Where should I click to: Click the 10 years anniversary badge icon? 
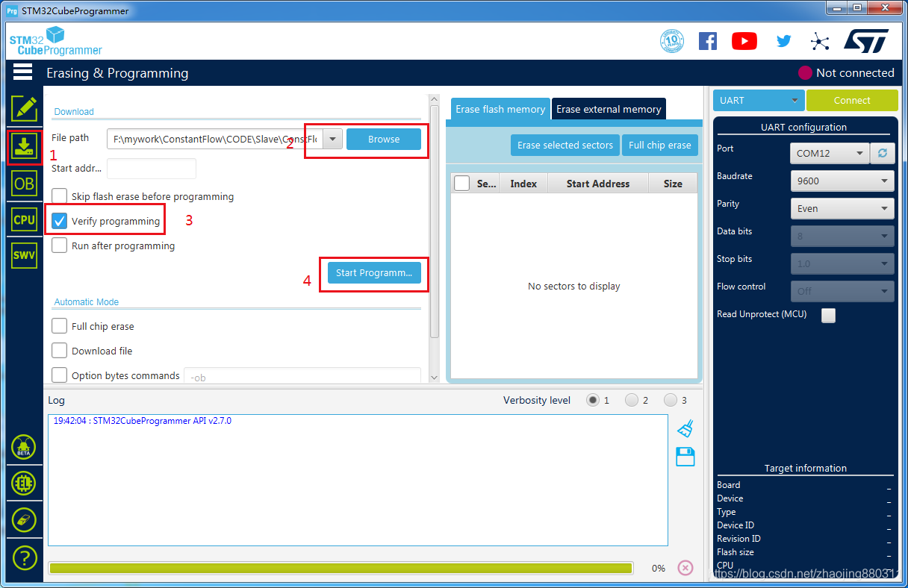[x=672, y=41]
